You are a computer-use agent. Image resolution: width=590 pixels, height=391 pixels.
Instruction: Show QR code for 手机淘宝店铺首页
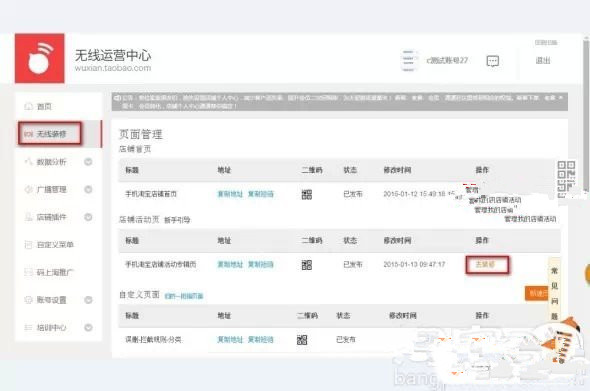pyautogui.click(x=307, y=195)
